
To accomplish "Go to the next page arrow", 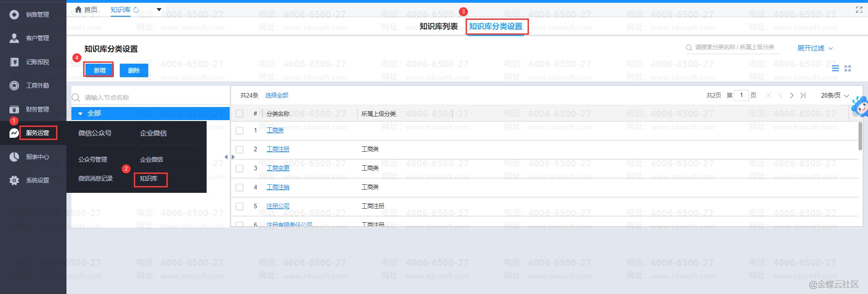I will coord(792,95).
